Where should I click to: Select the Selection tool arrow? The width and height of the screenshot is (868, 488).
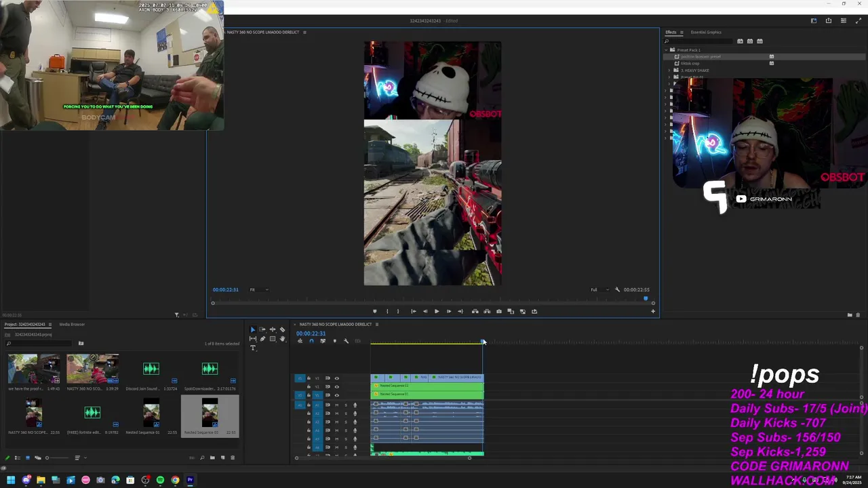tap(253, 329)
